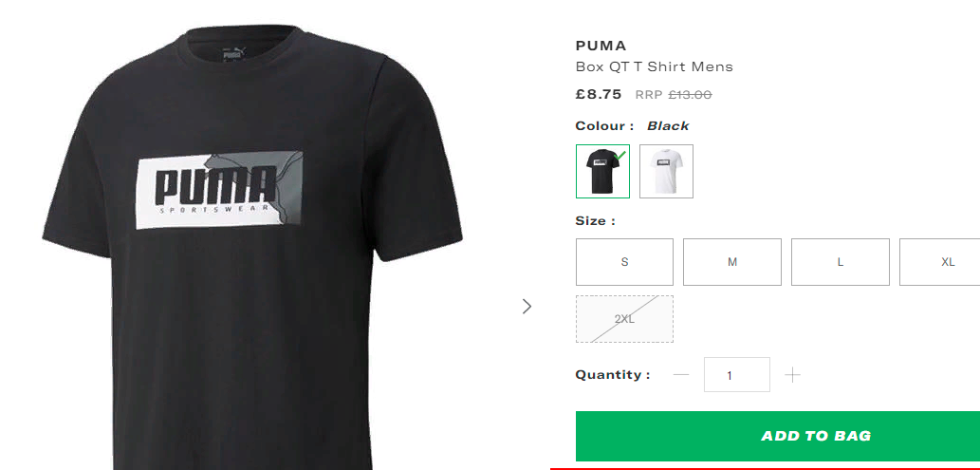The height and width of the screenshot is (470, 980).
Task: Add the shirt to bag
Action: tap(778, 436)
